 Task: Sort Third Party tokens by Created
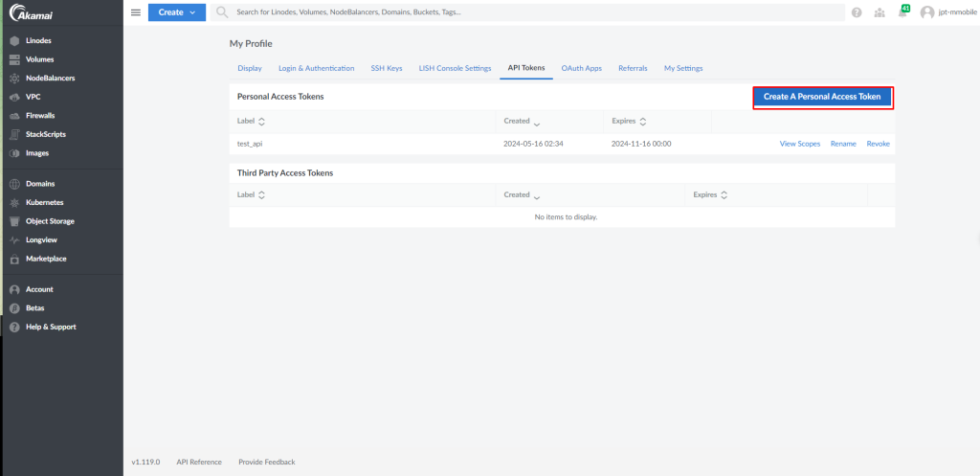click(522, 195)
